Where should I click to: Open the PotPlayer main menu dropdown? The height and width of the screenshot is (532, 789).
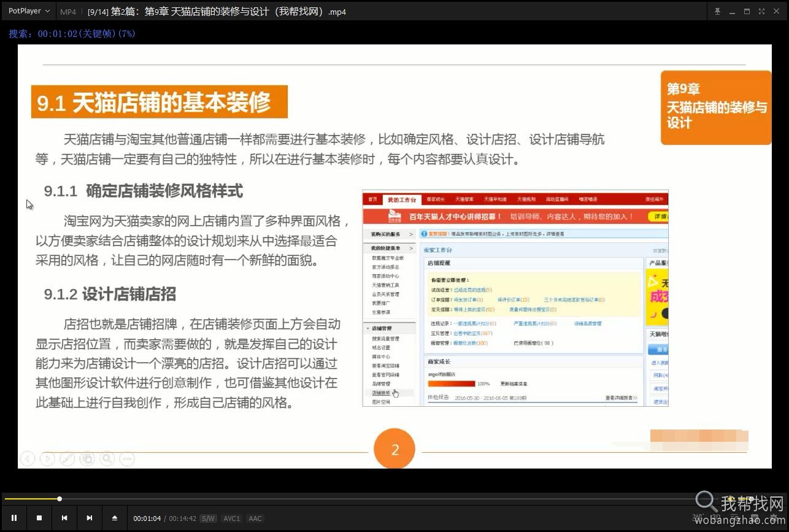coord(29,11)
